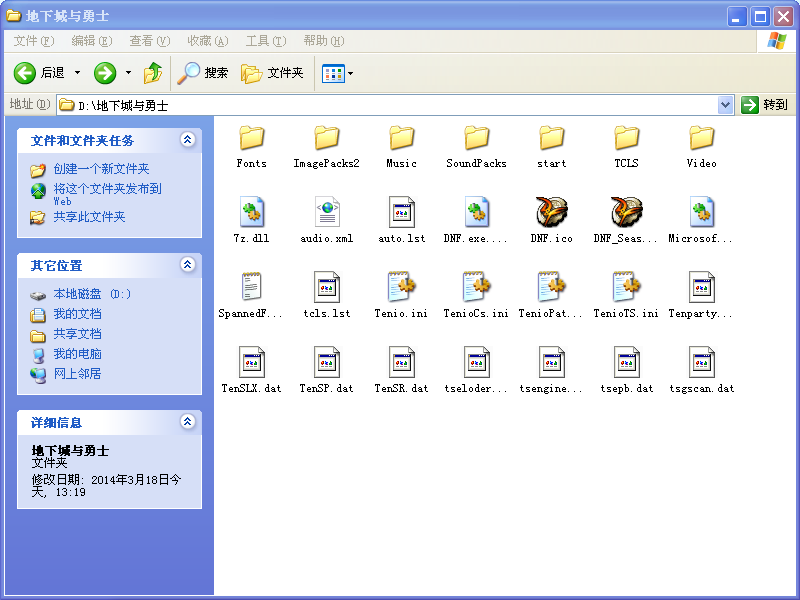Select the TenSR.dat file
800x600 pixels.
tap(402, 371)
